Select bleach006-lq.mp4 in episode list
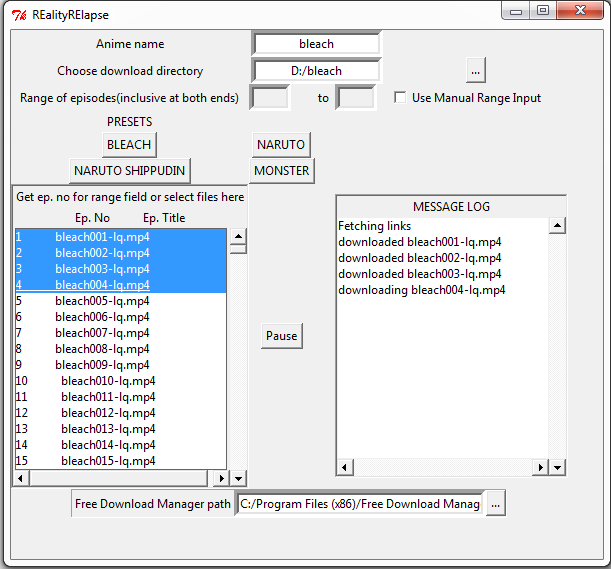Viewport: 611px width, 569px height. click(121, 317)
